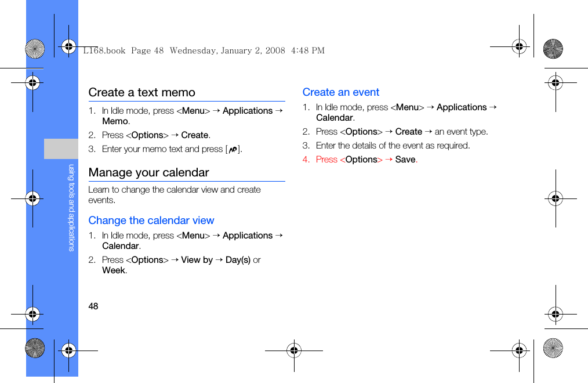This screenshot has width=588, height=383.
Task: Click "Enter the details of the event" step
Action: [393, 146]
